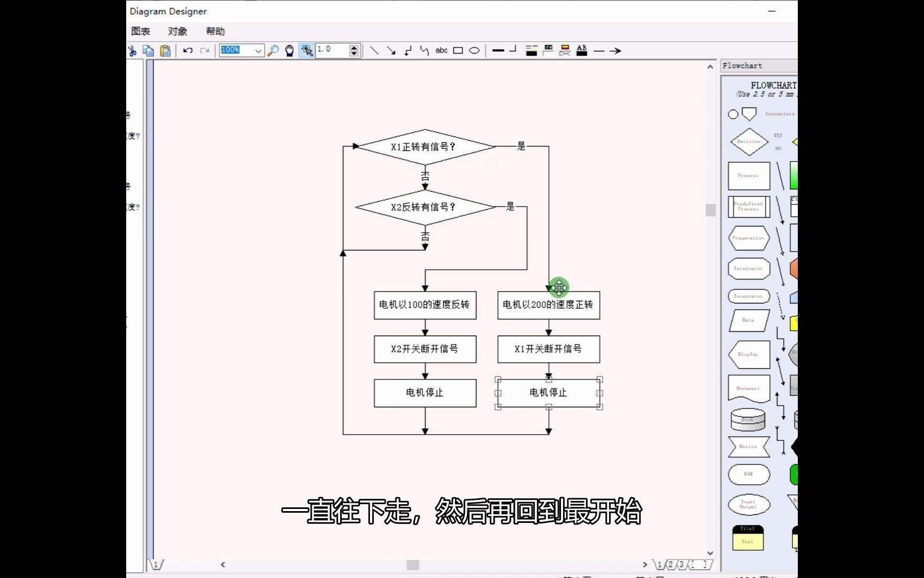Click the diagram page tab 1
Screen dimensions: 924x578
click(x=156, y=565)
